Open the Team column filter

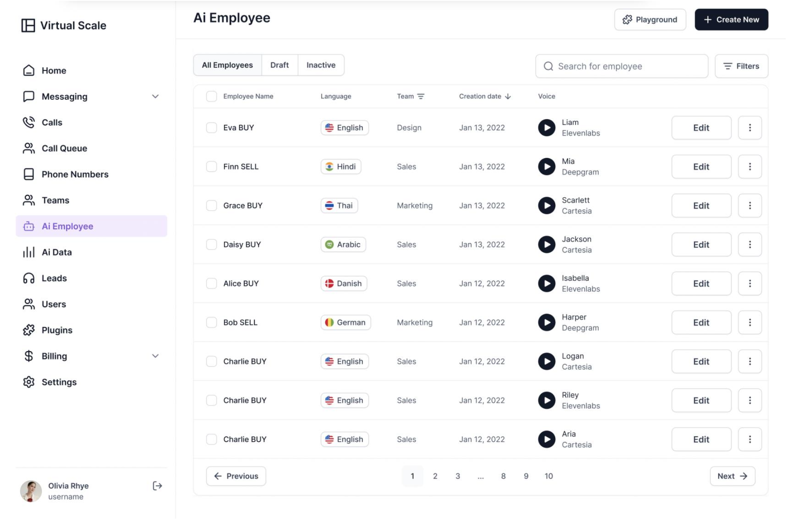tap(420, 96)
